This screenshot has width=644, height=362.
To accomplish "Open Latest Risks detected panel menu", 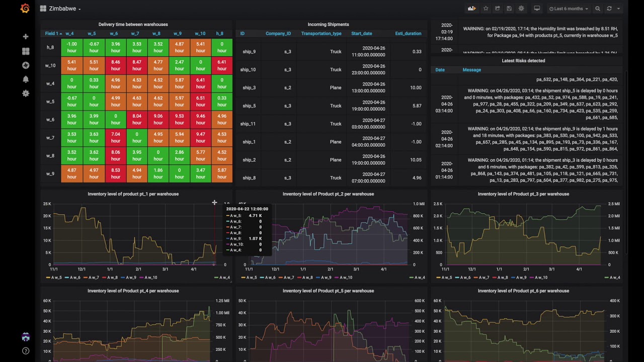I will click(523, 61).
